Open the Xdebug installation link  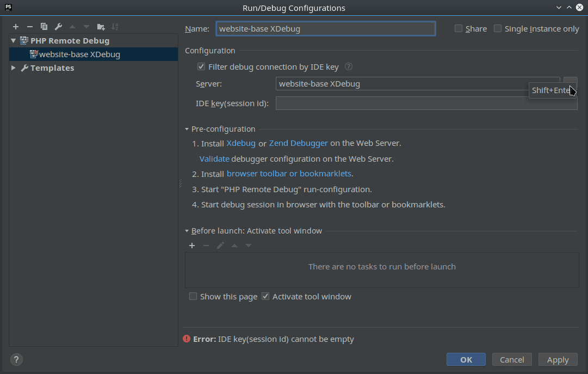[241, 143]
